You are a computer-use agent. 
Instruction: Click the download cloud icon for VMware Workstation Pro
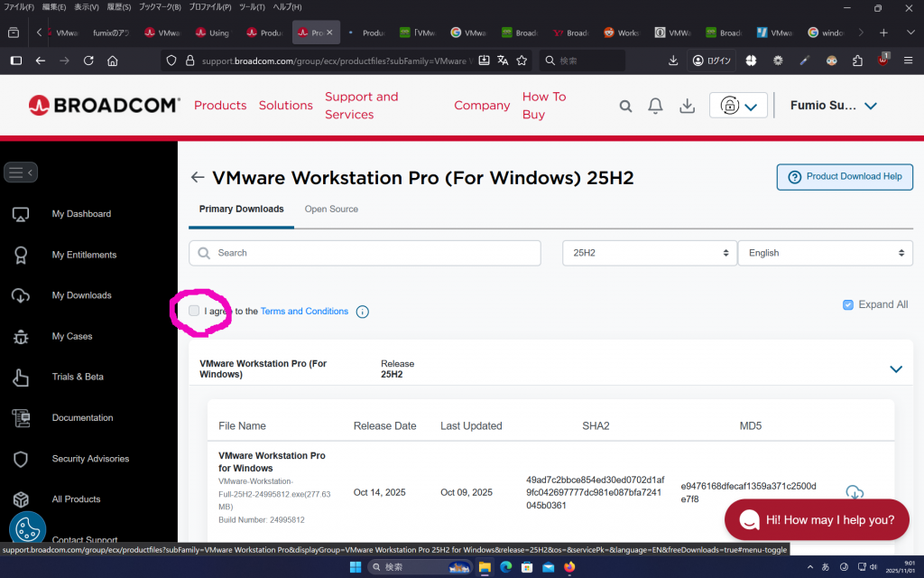click(x=854, y=492)
